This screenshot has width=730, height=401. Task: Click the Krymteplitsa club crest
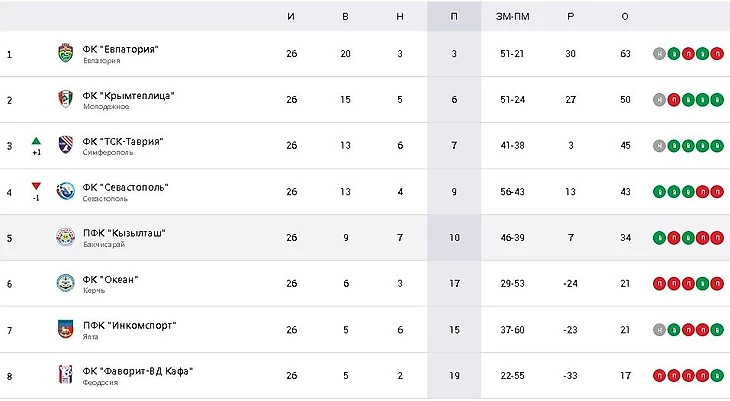(x=65, y=100)
